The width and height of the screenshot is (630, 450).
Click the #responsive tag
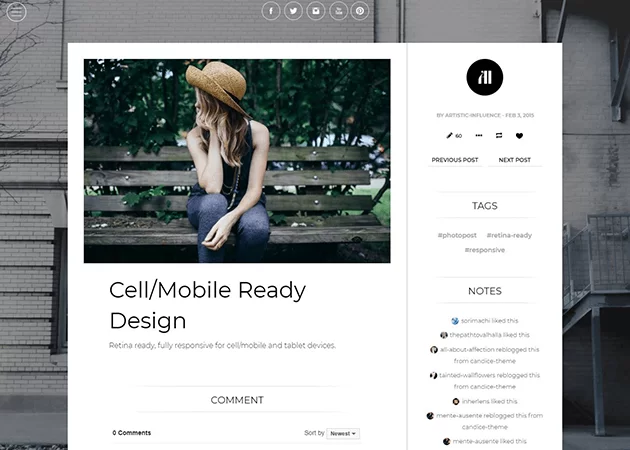[485, 250]
